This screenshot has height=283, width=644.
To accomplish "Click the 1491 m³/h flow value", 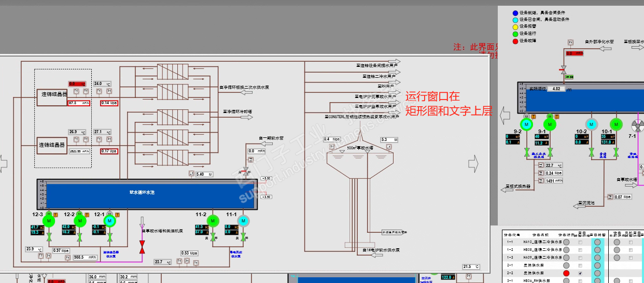I will [554, 181].
